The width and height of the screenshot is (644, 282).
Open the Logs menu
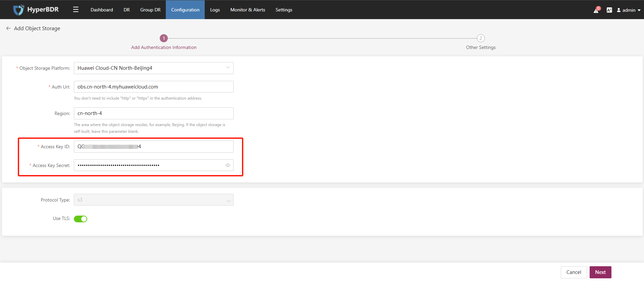tap(215, 10)
